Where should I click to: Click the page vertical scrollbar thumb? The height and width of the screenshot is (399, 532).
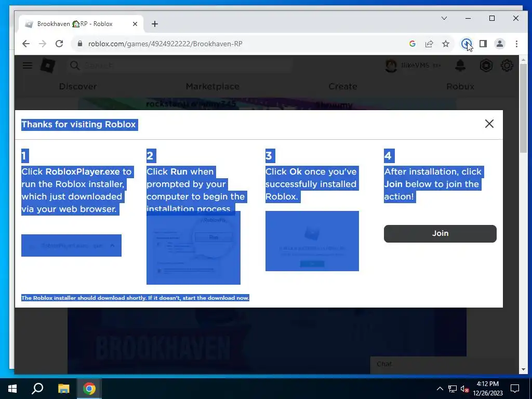click(x=523, y=108)
